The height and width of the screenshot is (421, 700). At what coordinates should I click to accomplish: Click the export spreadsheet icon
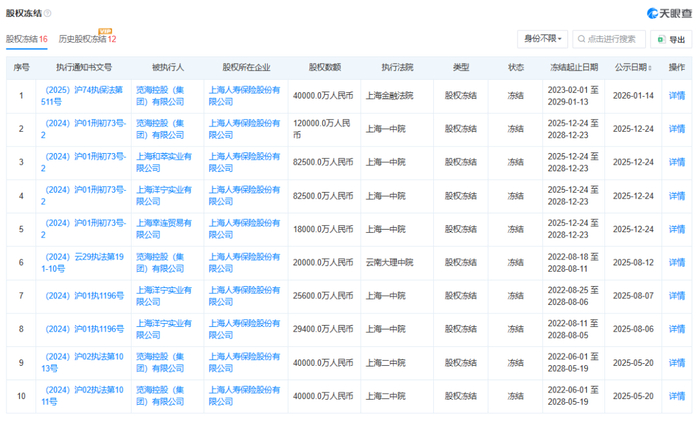click(x=661, y=40)
